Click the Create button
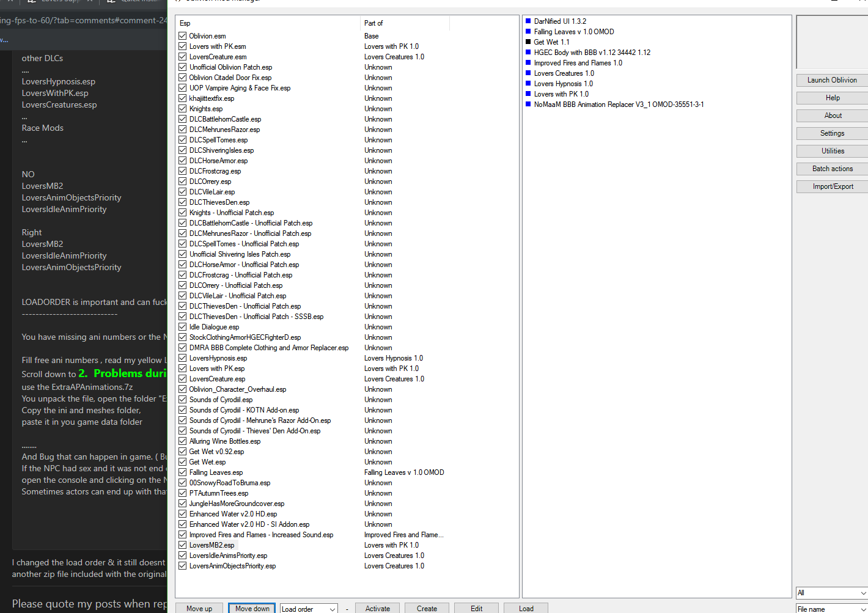The height and width of the screenshot is (613, 868). pos(427,609)
